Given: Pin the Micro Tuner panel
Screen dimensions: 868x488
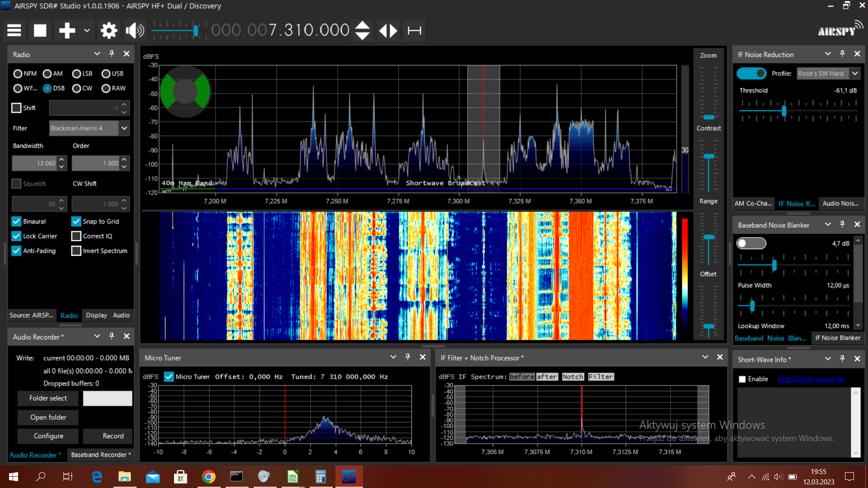Looking at the screenshot, I should (408, 357).
